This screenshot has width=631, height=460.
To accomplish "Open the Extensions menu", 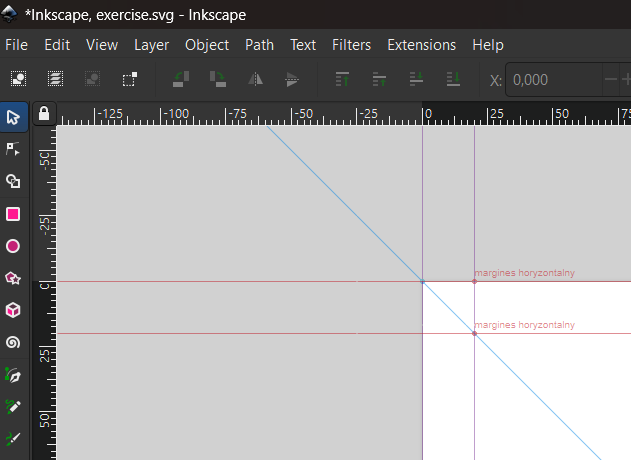I will click(x=421, y=45).
